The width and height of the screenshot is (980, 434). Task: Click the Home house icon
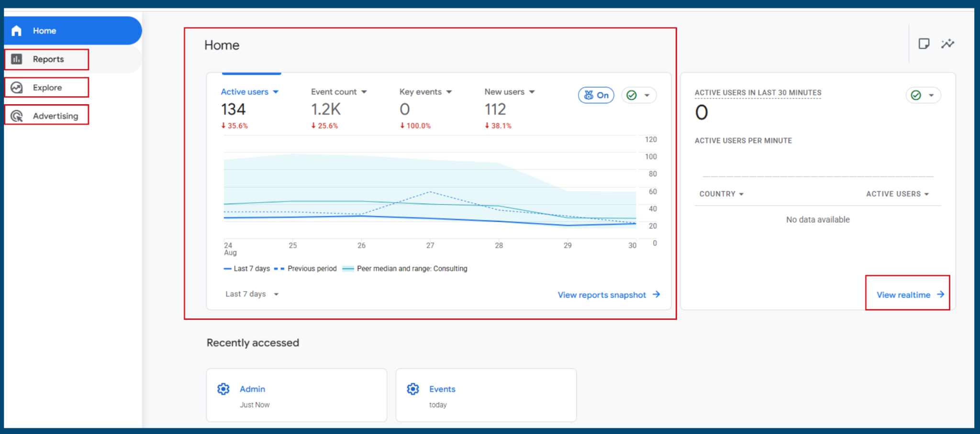pos(17,31)
